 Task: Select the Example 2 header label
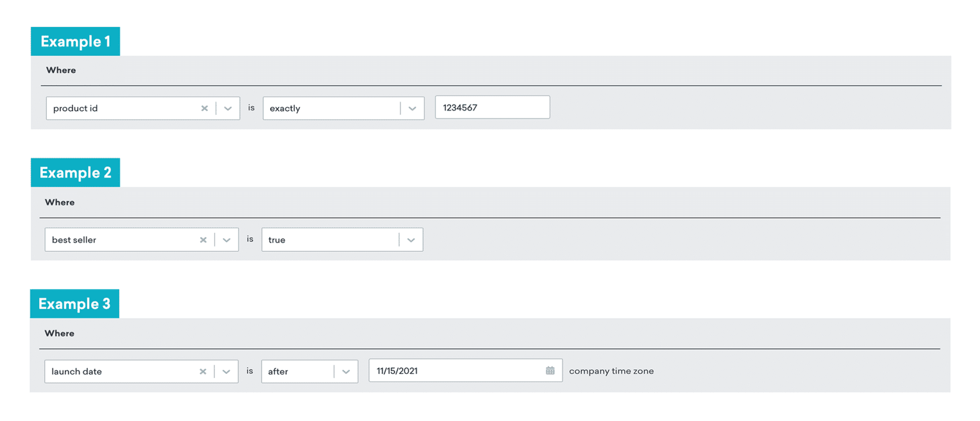75,172
